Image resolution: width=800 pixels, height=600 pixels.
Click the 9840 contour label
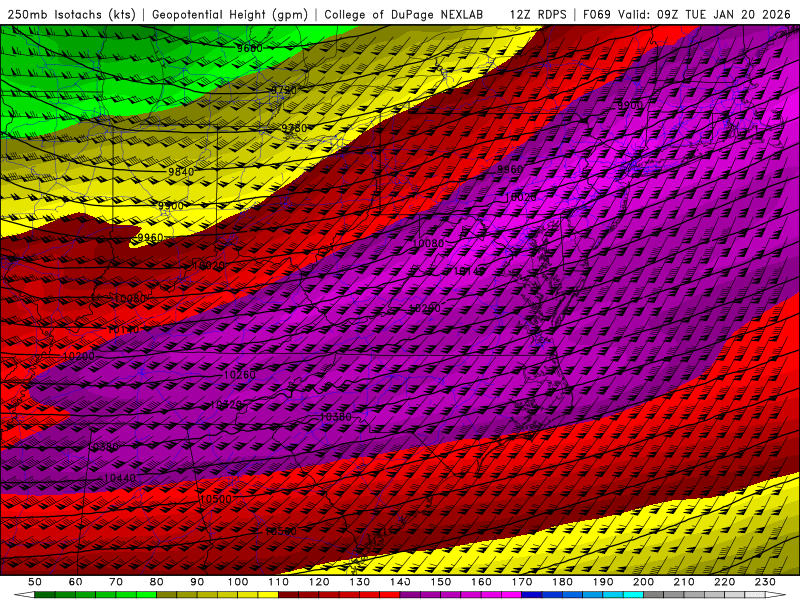181,172
